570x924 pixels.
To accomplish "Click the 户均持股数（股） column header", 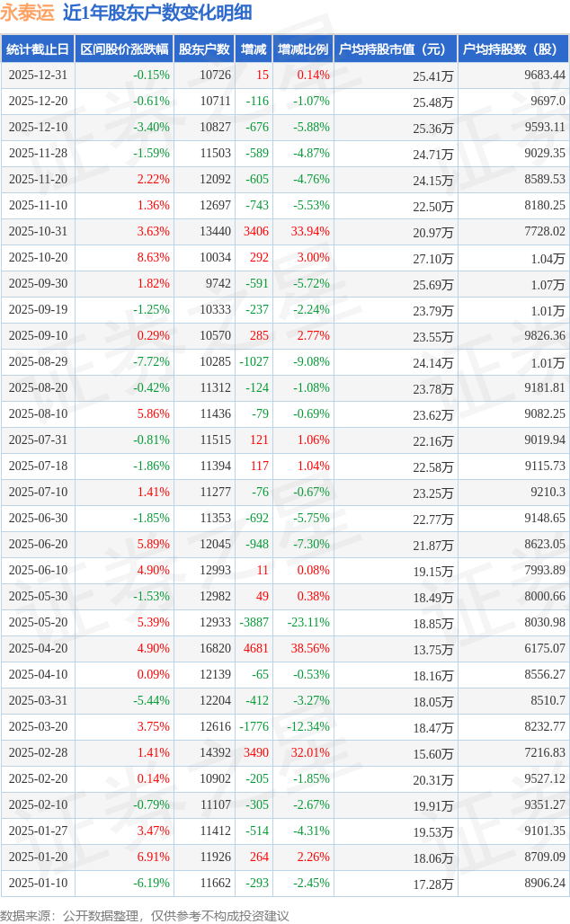I will [x=513, y=49].
